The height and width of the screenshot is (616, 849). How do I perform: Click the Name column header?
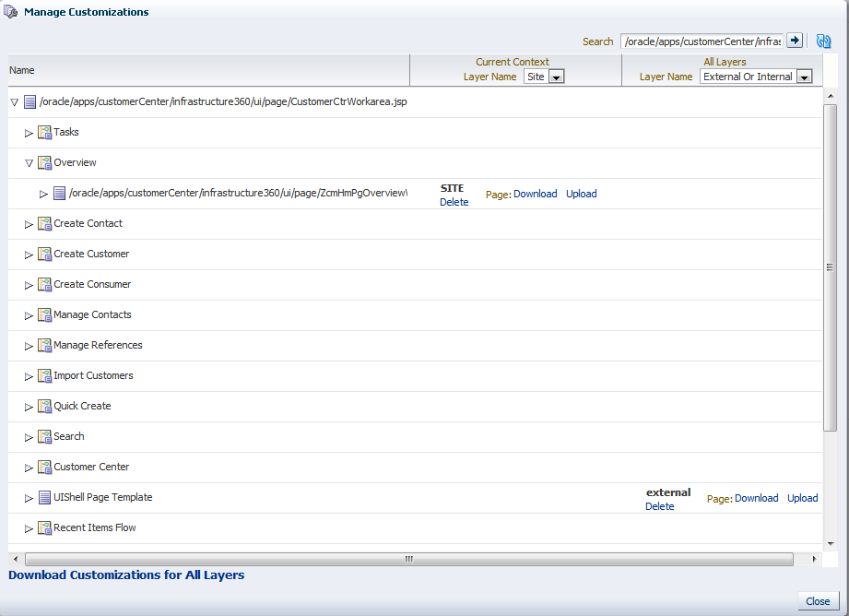209,70
